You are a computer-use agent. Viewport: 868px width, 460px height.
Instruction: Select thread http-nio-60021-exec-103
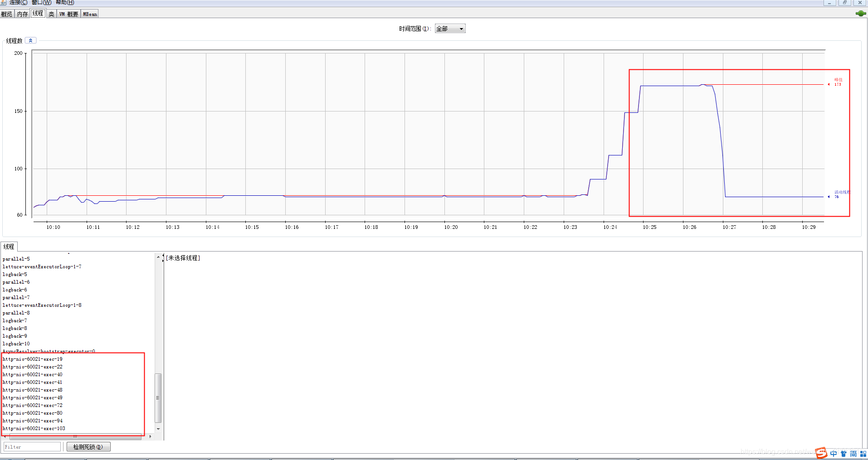pos(34,429)
